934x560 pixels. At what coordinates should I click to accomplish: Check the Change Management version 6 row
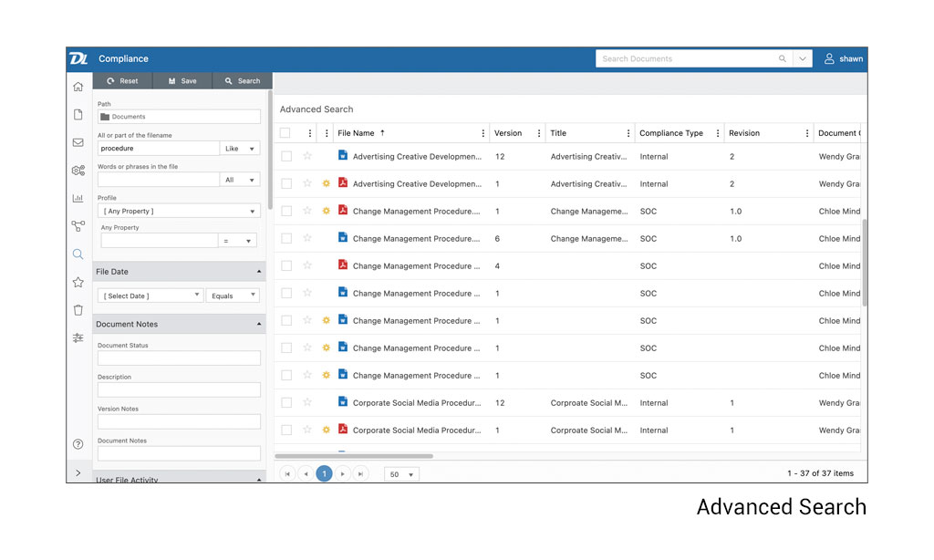click(x=286, y=238)
